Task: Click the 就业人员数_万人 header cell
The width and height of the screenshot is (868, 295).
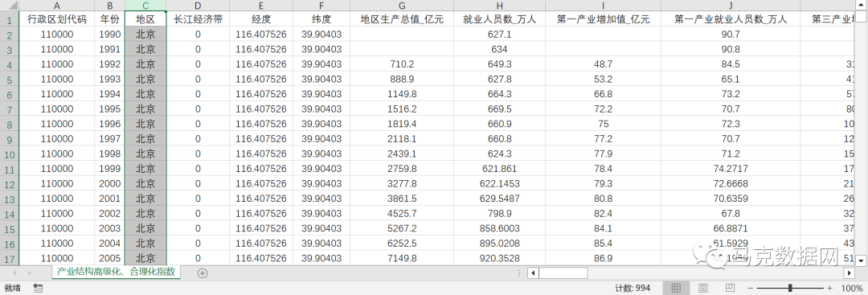Action: pyautogui.click(x=499, y=19)
